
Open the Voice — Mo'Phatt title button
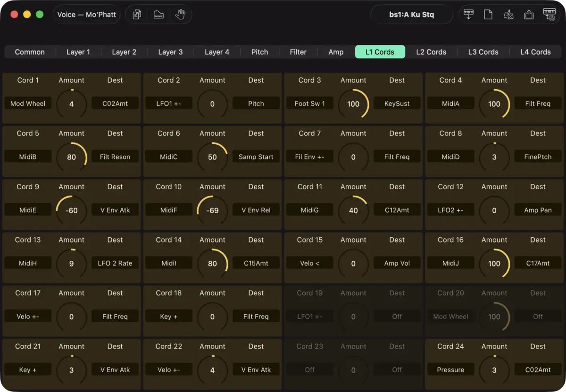[x=87, y=15]
